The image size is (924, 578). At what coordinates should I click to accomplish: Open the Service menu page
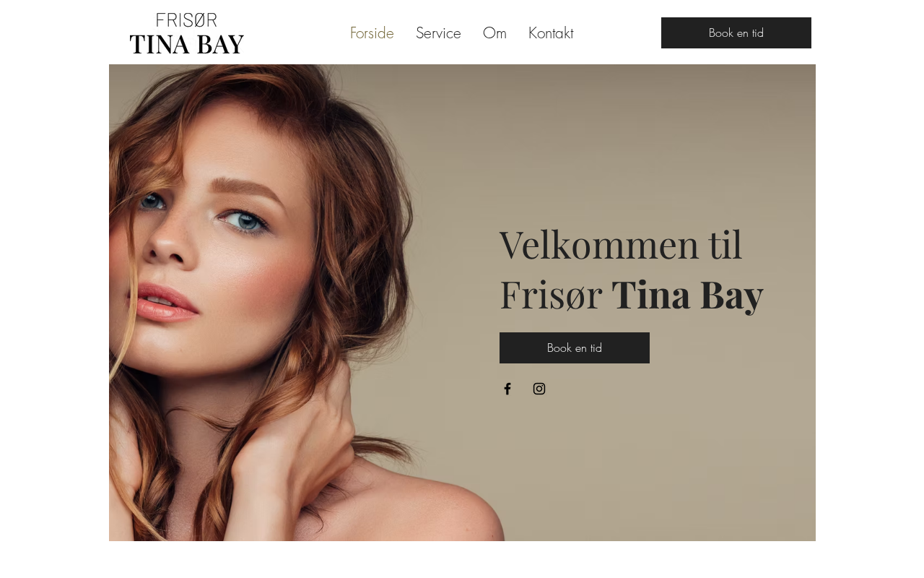point(438,33)
